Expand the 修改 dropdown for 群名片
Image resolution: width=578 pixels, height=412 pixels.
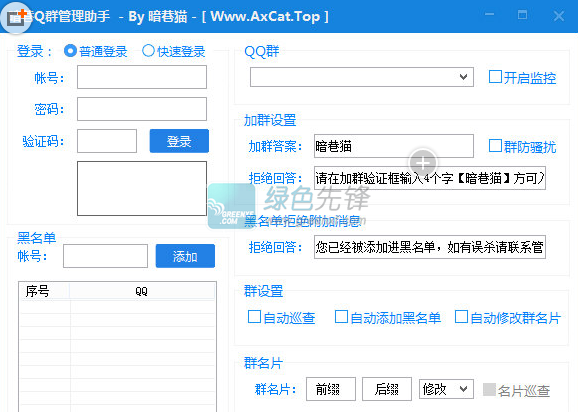point(446,388)
